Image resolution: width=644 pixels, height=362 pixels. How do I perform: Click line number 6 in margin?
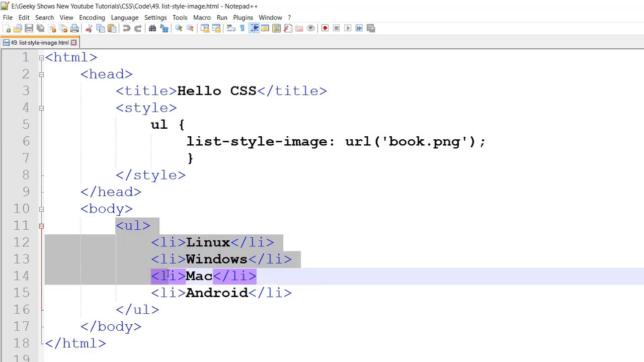(26, 141)
